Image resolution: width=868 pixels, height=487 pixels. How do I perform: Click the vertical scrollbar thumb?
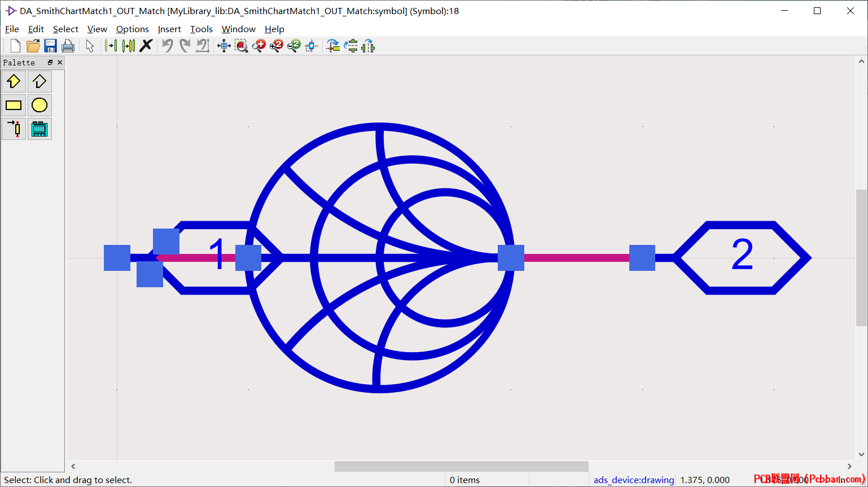[x=861, y=258]
